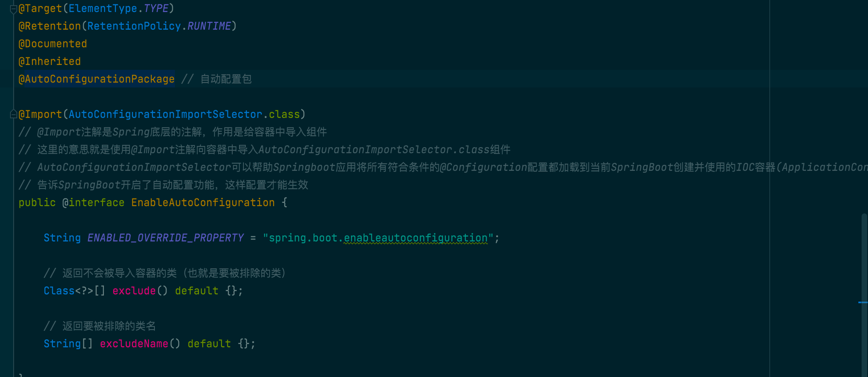The image size is (868, 377).
Task: Click the @interface keyword
Action: point(93,203)
